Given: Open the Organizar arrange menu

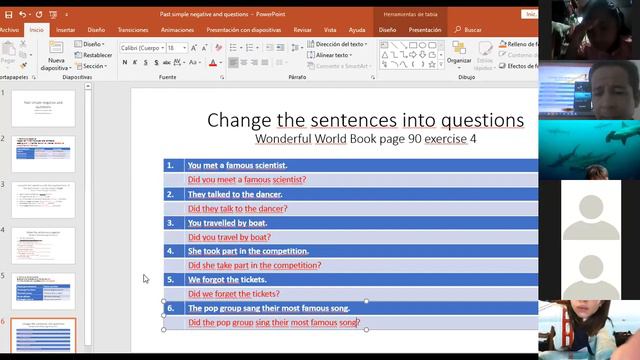Looking at the screenshot, I should [x=459, y=54].
